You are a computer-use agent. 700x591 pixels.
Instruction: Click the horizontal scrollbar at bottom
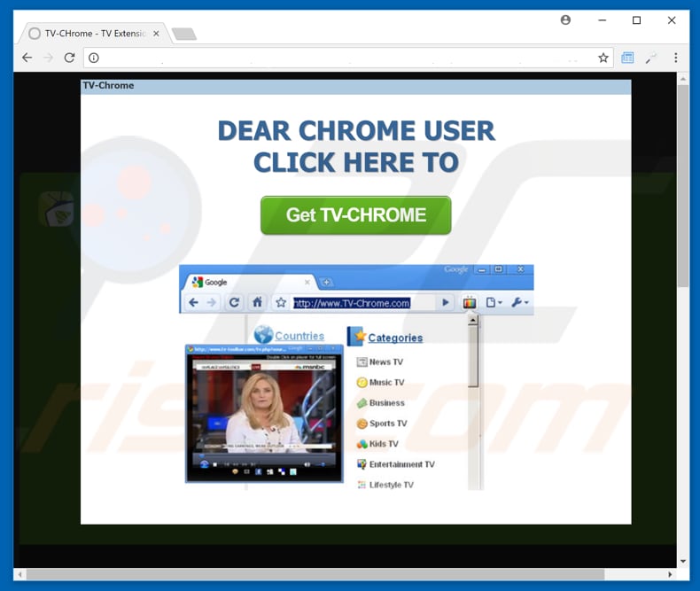(x=315, y=574)
